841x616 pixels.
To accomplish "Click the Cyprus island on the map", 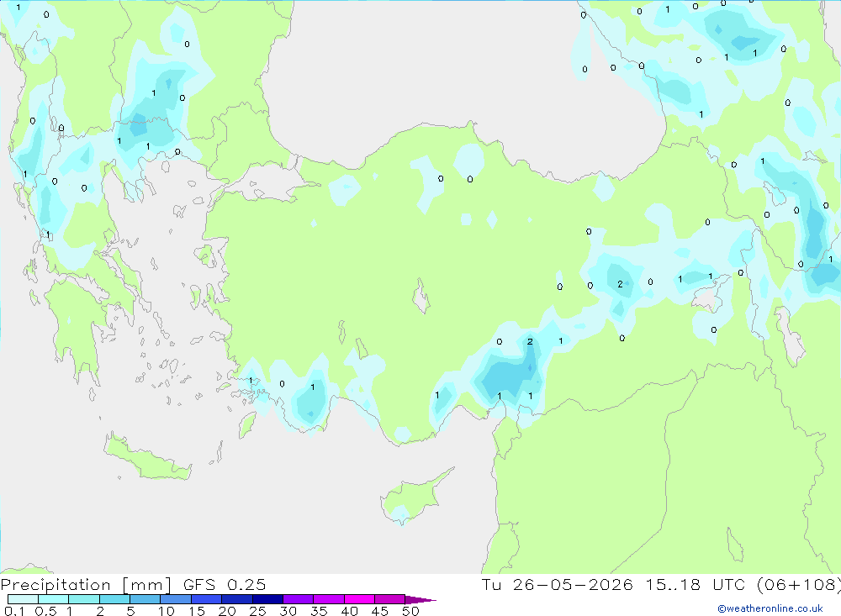I will (x=413, y=498).
